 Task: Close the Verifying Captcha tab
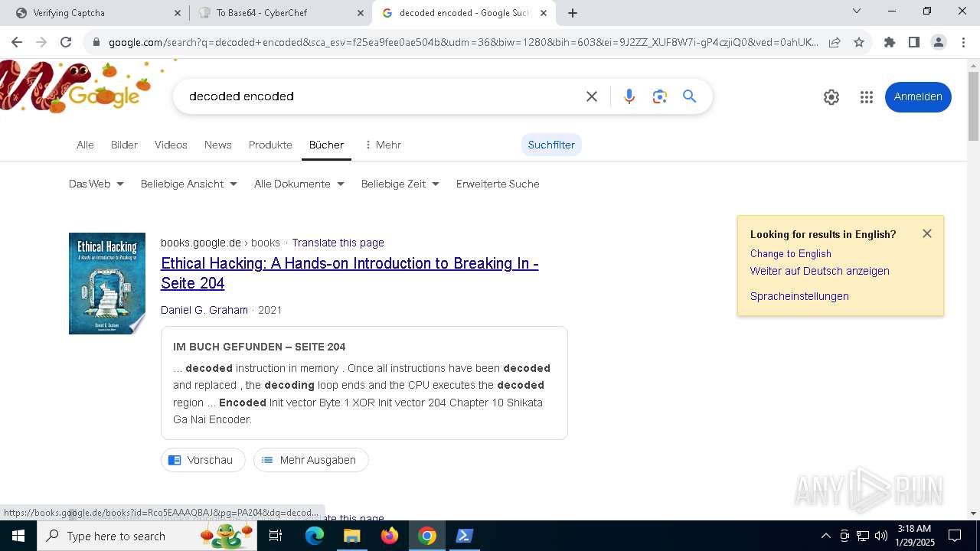point(177,13)
